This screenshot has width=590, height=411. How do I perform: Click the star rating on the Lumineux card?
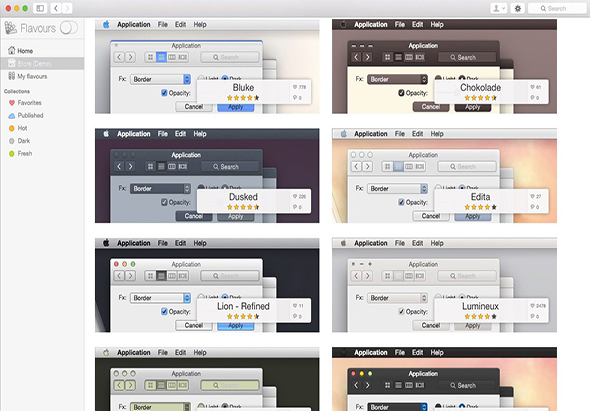480,317
